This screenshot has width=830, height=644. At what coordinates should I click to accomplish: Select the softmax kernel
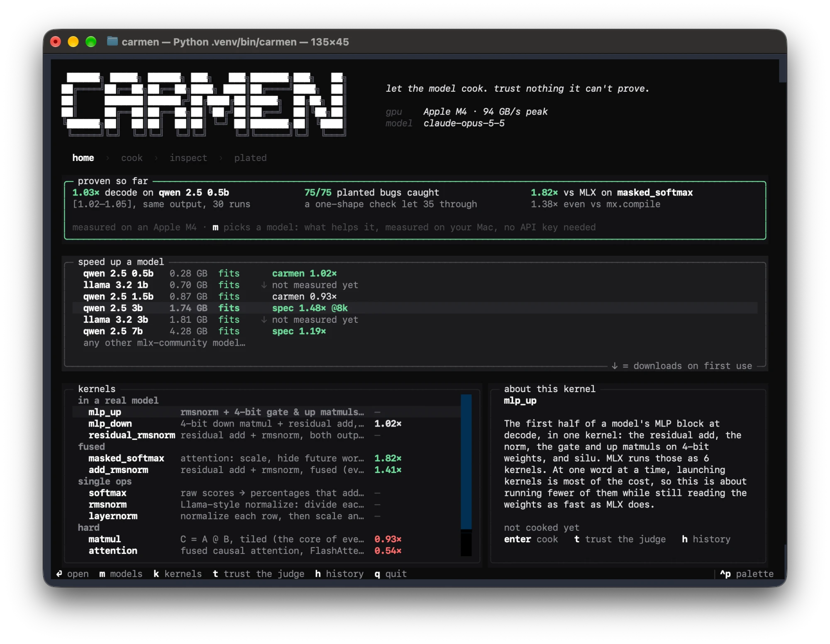(266, 493)
